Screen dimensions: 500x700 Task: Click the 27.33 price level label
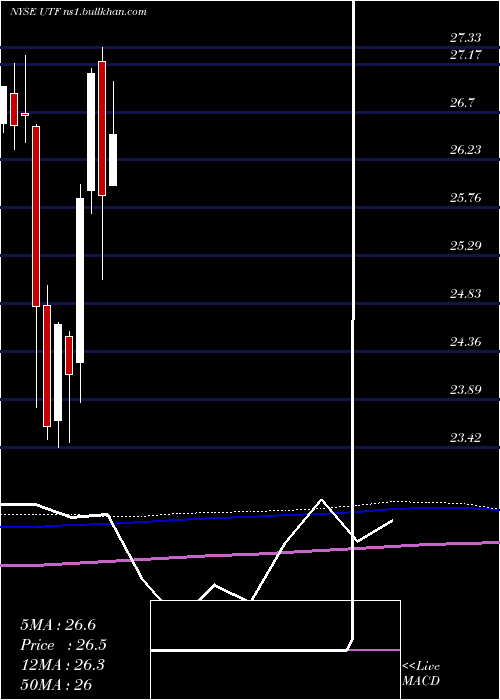pyautogui.click(x=466, y=38)
